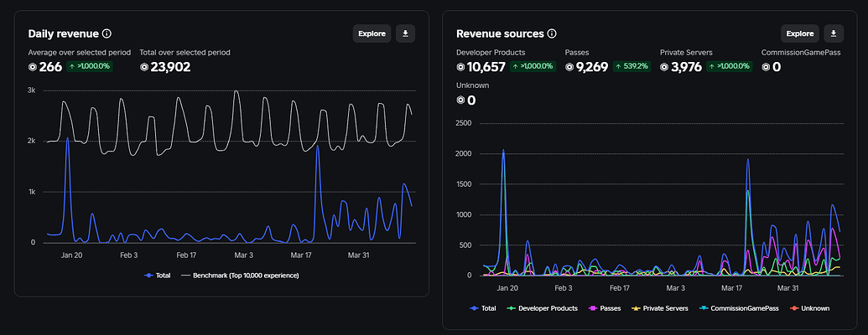
Task: Click the Robux icon beside 3,976
Action: coord(664,67)
